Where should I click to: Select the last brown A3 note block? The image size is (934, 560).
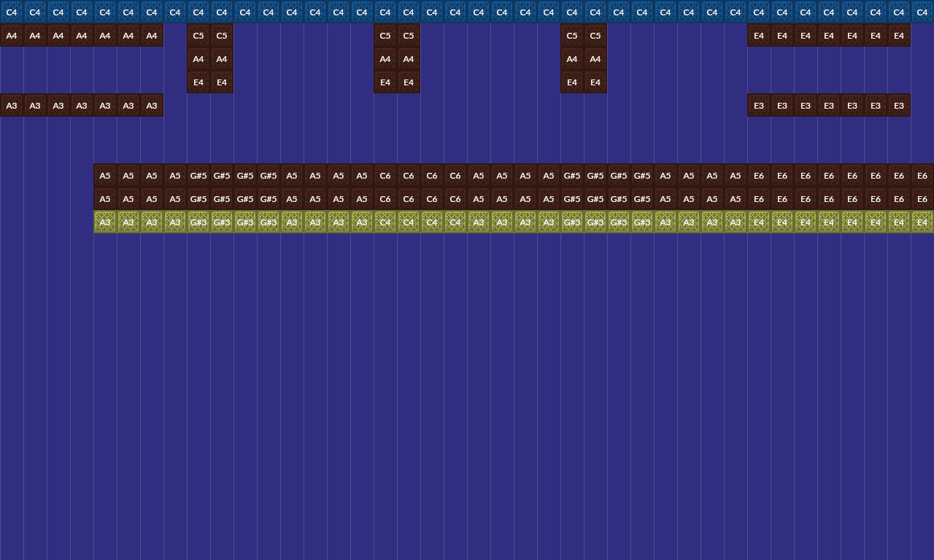click(x=152, y=105)
